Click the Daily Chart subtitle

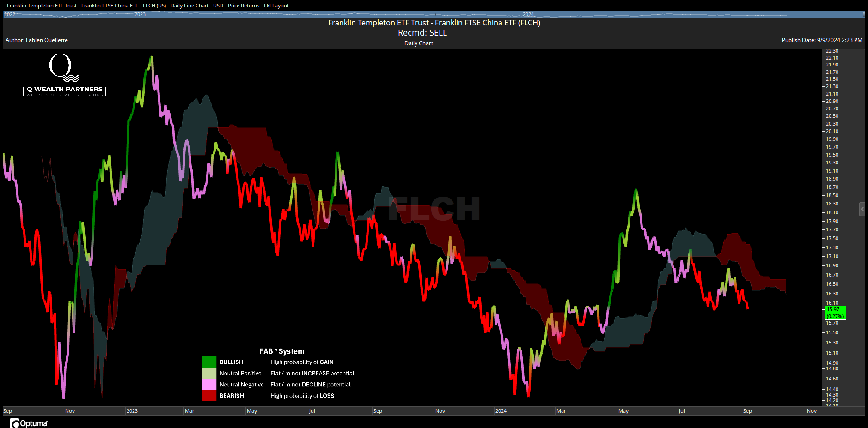point(419,43)
